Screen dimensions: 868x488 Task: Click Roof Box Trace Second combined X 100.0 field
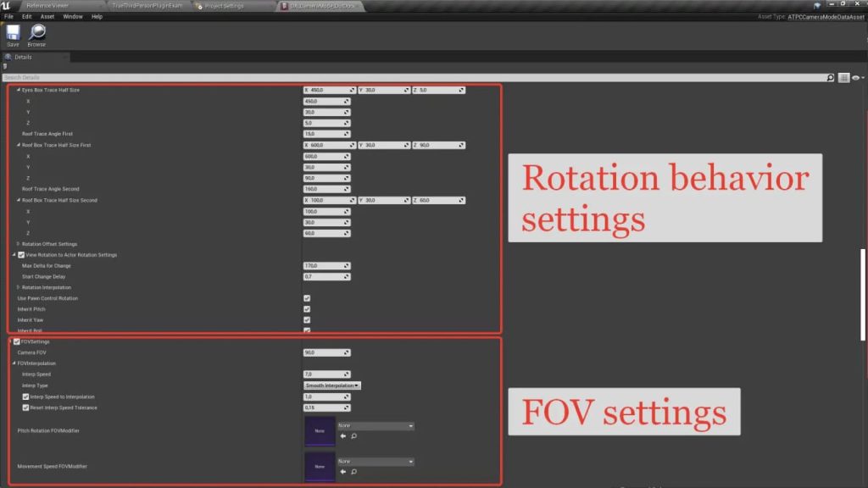329,200
